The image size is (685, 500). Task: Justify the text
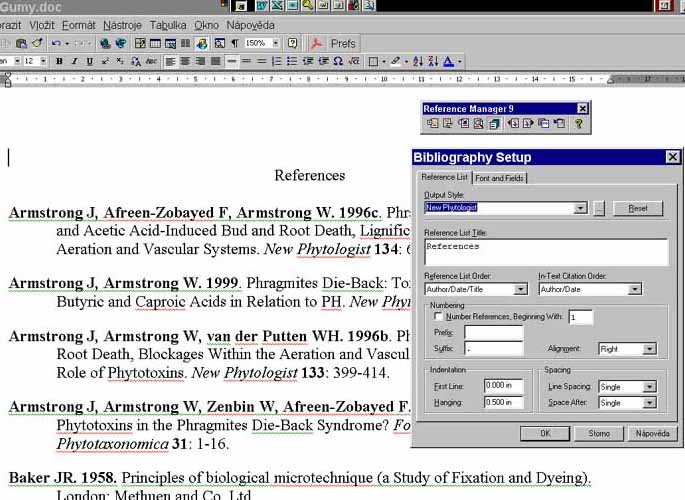click(x=215, y=61)
